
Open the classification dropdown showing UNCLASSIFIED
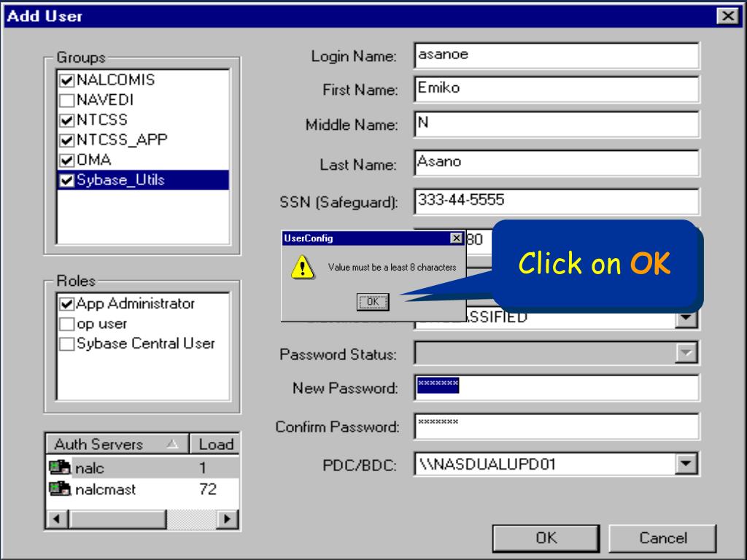(x=685, y=318)
